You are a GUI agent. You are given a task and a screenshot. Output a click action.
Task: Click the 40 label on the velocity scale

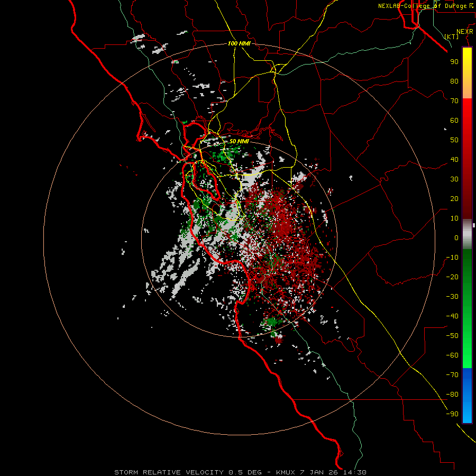[x=454, y=160]
